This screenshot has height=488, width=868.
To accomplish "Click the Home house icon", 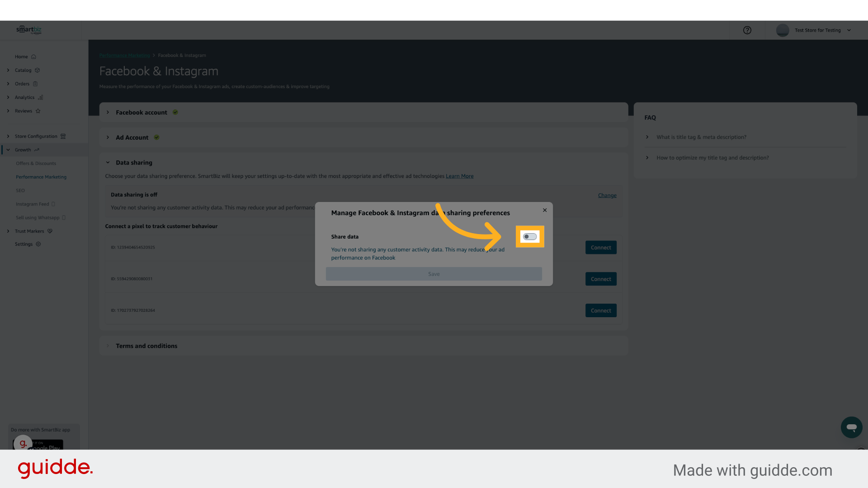I will point(33,57).
